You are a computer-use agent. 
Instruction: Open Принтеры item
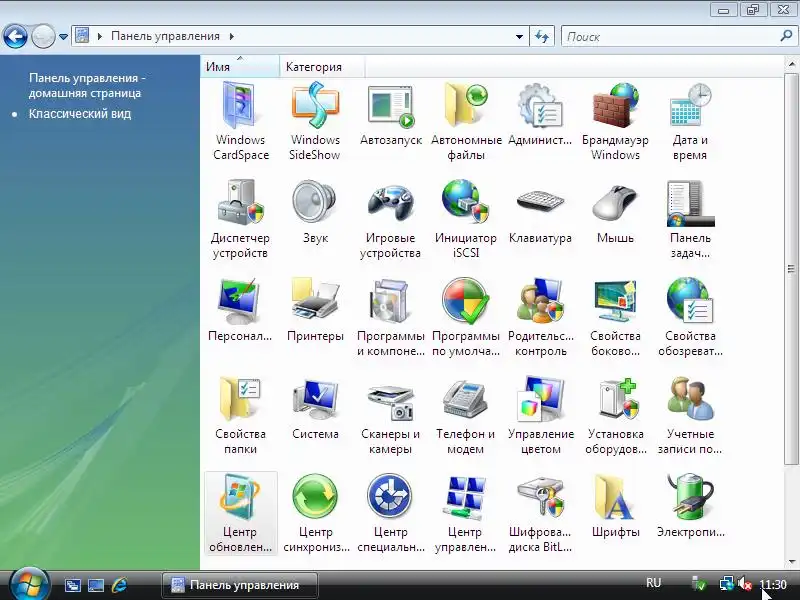tap(315, 310)
